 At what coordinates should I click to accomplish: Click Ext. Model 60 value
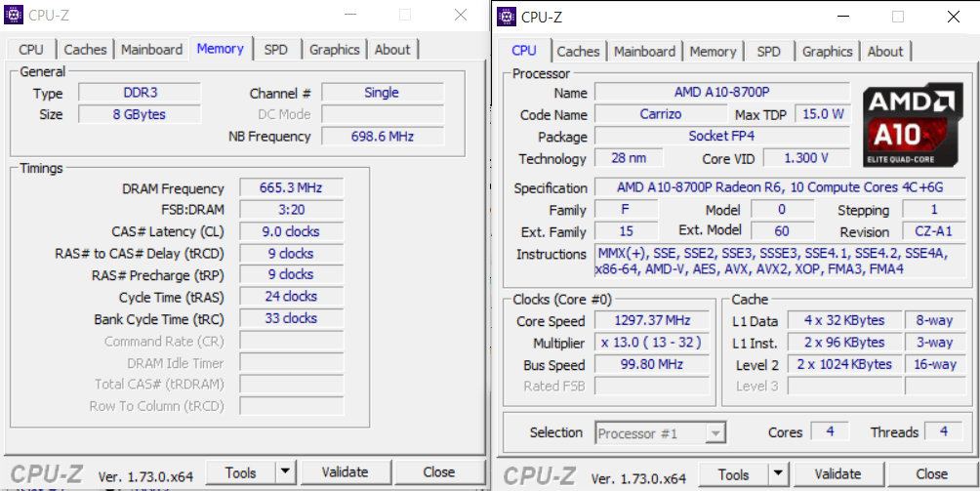[x=783, y=231]
